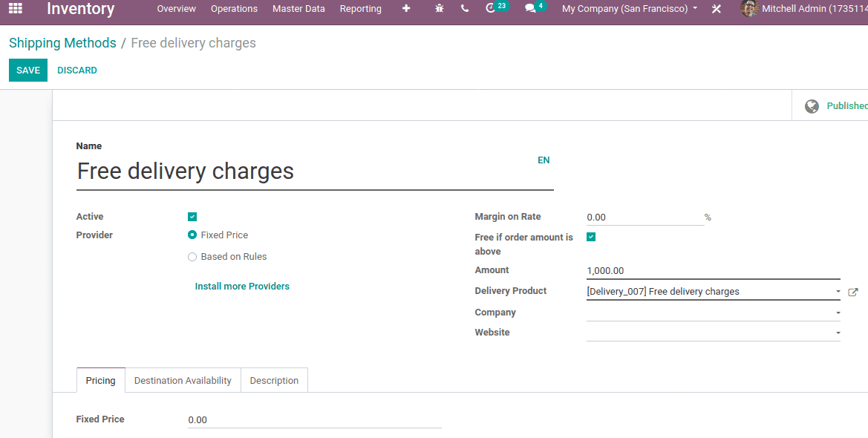Select the Based on Rules provider option
Image resolution: width=868 pixels, height=438 pixels.
pyautogui.click(x=192, y=256)
